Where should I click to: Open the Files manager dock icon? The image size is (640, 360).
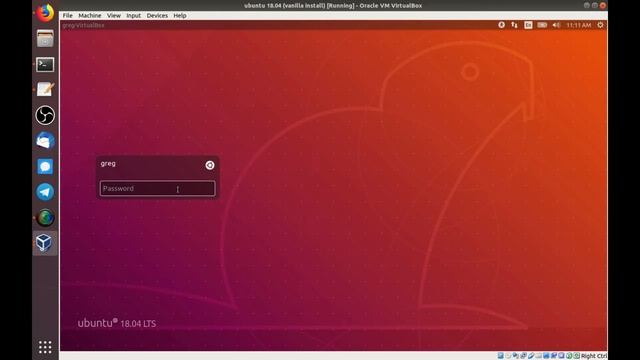45,38
